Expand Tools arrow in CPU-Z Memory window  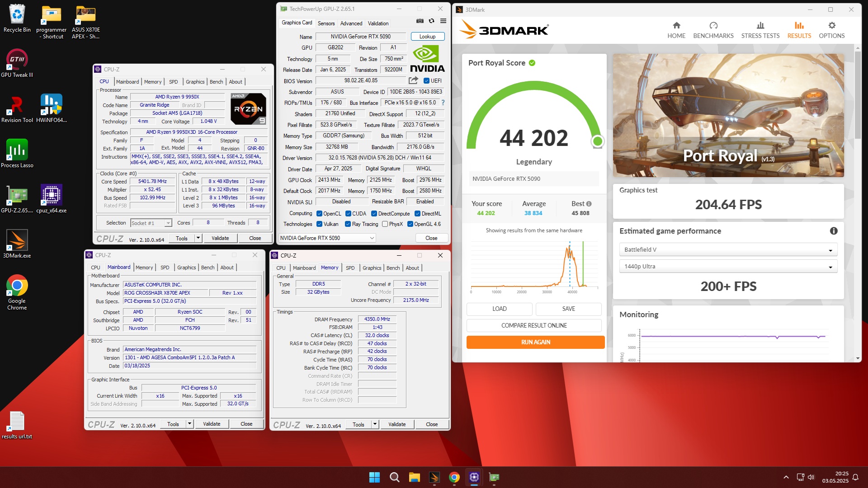click(x=375, y=424)
